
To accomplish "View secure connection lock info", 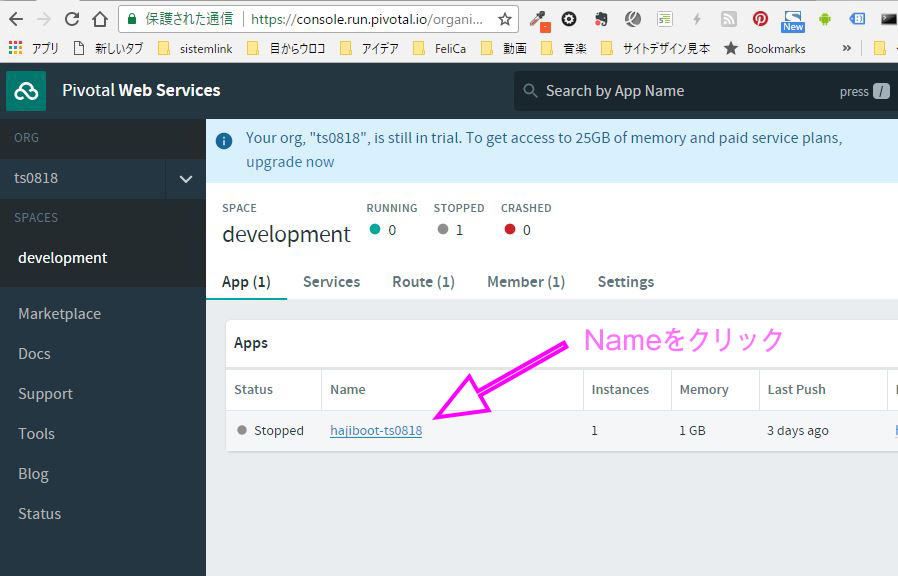I will (x=132, y=19).
